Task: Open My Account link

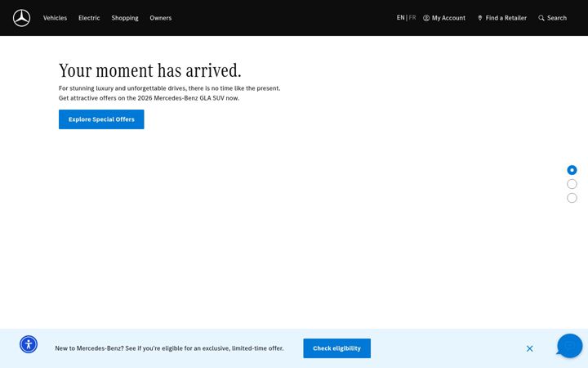Action: click(x=448, y=18)
